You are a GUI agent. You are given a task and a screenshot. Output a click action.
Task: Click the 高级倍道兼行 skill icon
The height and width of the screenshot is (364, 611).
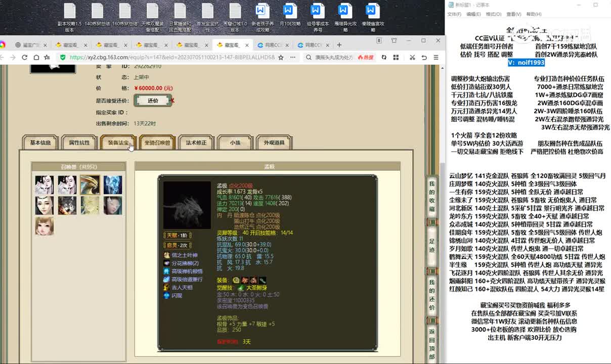(x=167, y=280)
